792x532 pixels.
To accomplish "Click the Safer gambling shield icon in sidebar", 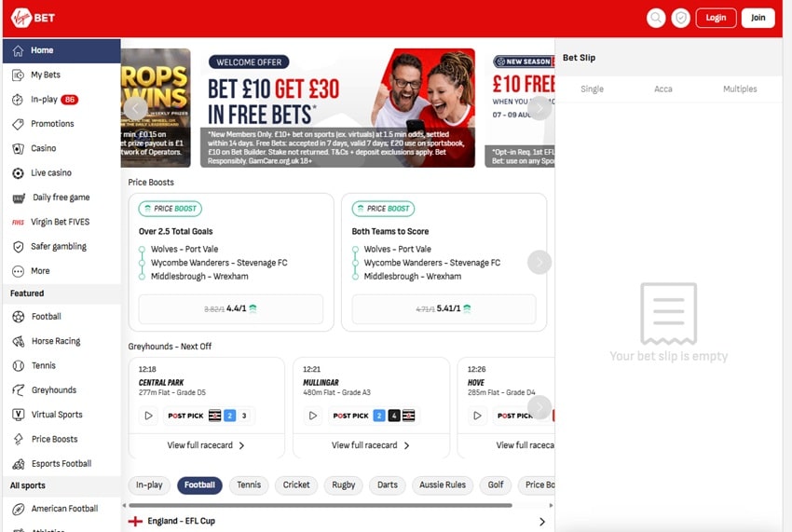I will click(19, 247).
